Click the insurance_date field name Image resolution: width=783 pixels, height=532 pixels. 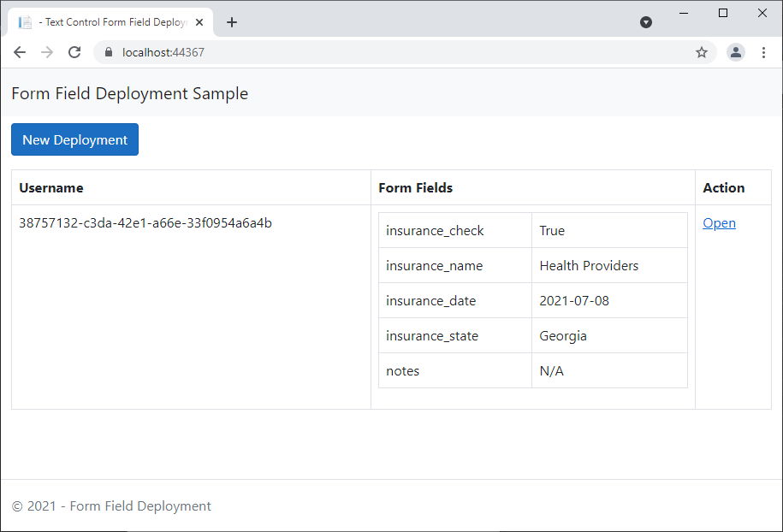431,300
